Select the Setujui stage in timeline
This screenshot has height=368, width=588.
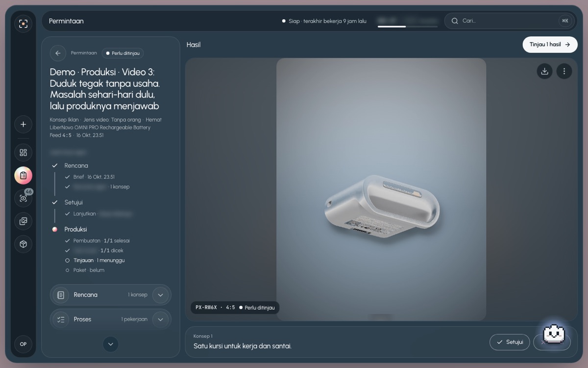pyautogui.click(x=73, y=202)
